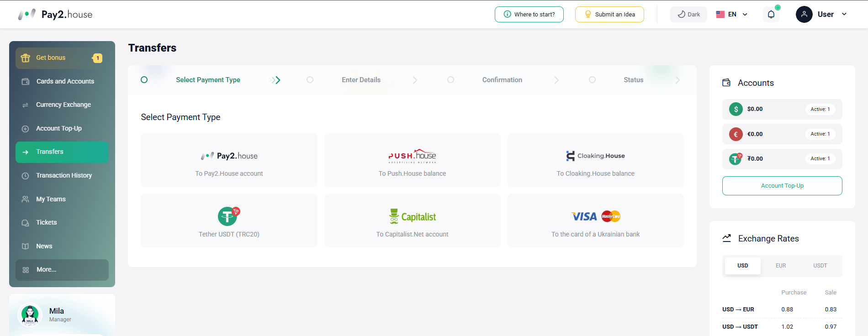This screenshot has height=336, width=868.
Task: Toggle Dark mode
Action: [x=688, y=14]
